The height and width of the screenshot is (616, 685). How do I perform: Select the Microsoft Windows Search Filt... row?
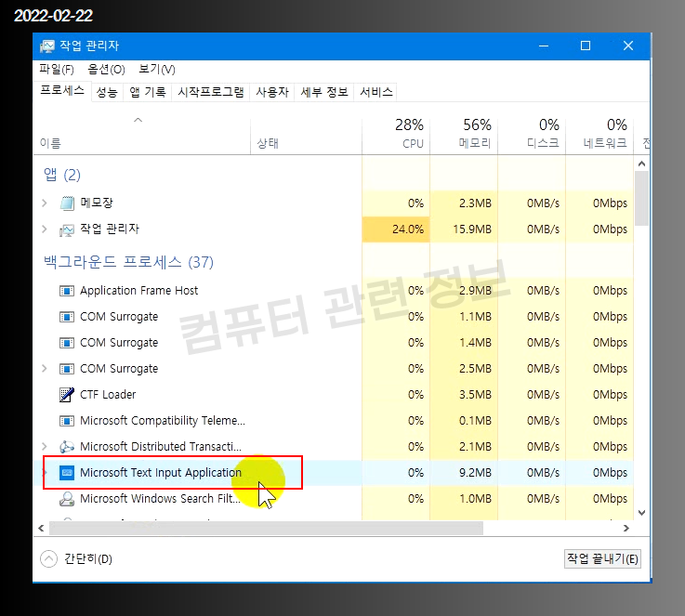point(334,499)
